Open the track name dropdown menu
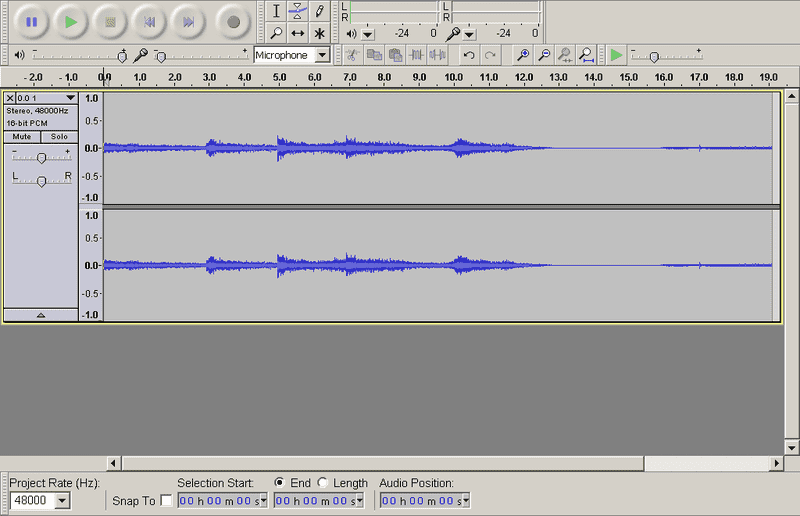 click(x=70, y=97)
